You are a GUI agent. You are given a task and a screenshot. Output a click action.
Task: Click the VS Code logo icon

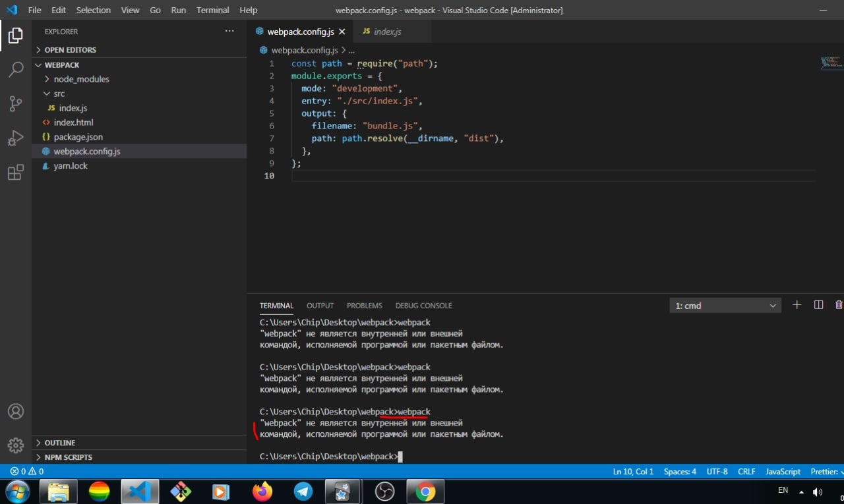click(12, 10)
